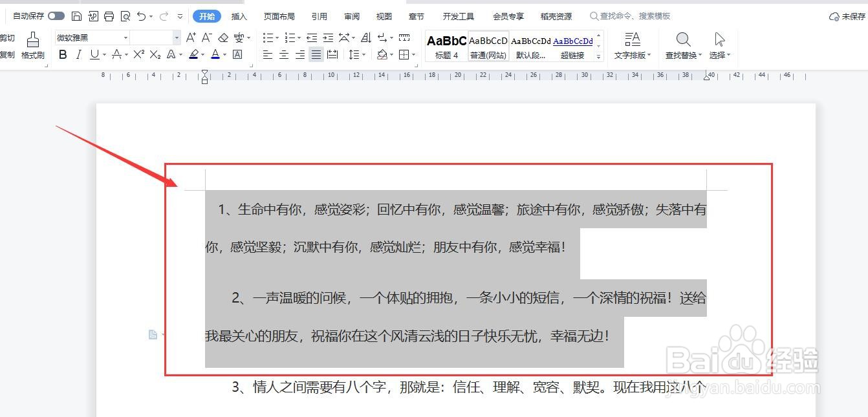This screenshot has height=417, width=868.
Task: Open the 会员专享 tab
Action: [508, 16]
